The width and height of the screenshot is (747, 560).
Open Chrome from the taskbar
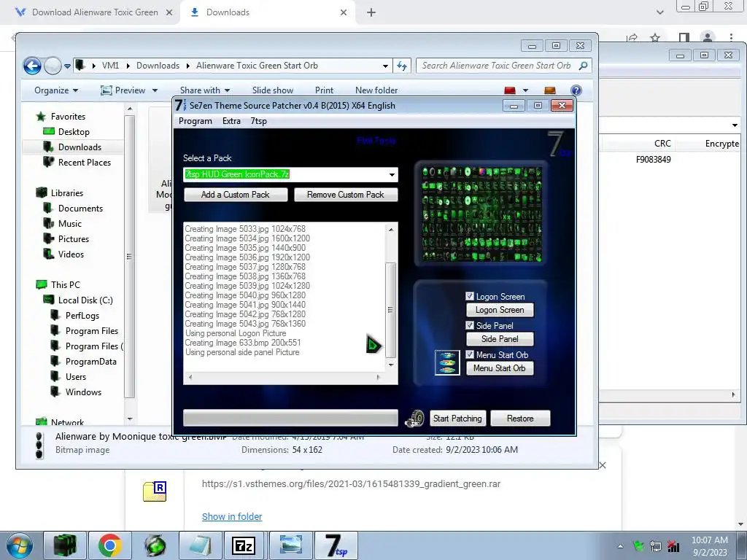tap(109, 545)
